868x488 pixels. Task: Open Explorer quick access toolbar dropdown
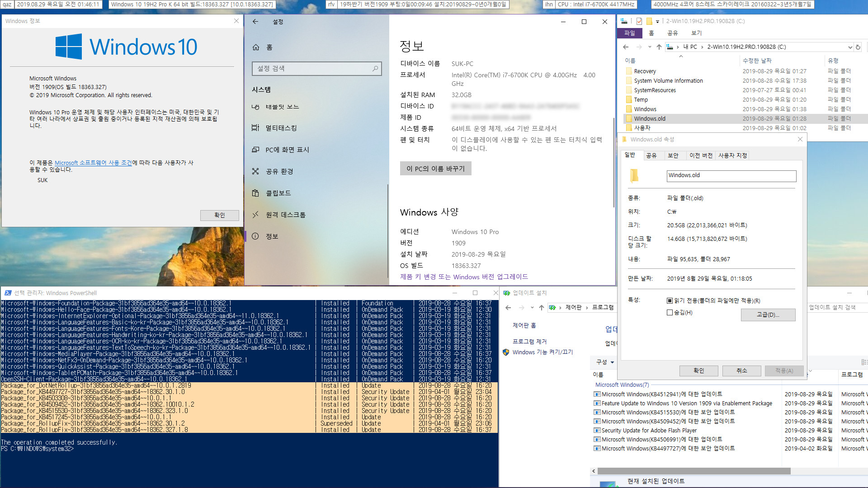click(x=657, y=21)
